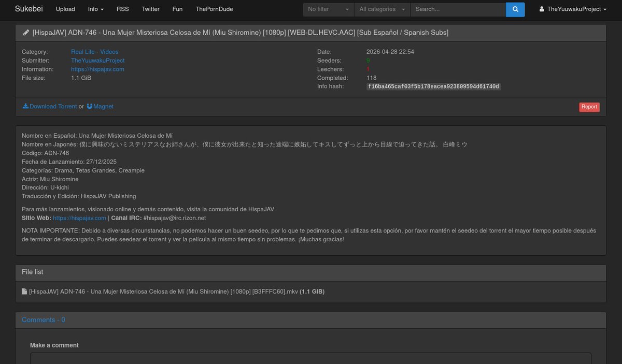
Task: Open Sitio Web hispajav.com link in description
Action: [x=79, y=218]
